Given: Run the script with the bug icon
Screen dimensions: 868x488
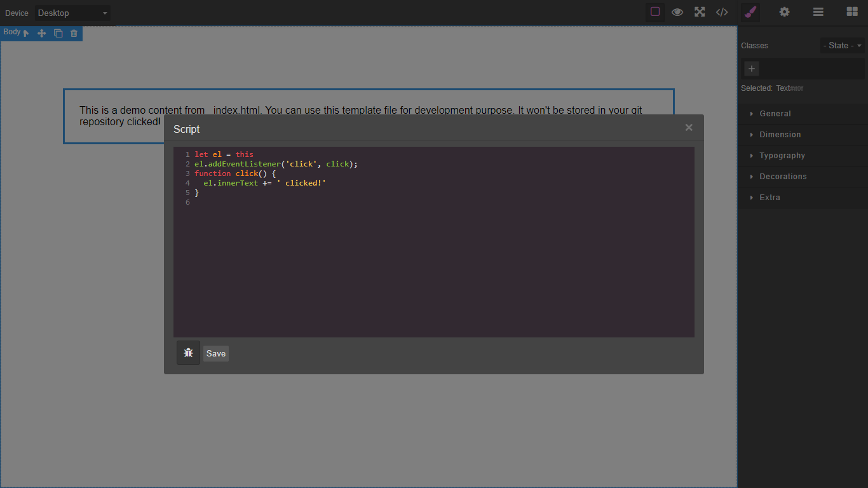Looking at the screenshot, I should [x=187, y=353].
